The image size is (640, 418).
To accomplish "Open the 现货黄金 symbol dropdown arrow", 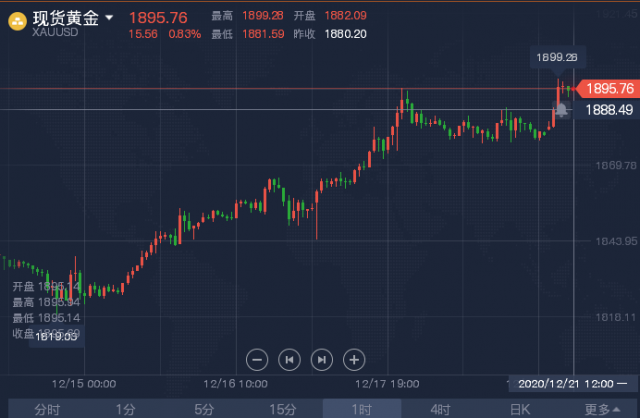I will (x=109, y=18).
